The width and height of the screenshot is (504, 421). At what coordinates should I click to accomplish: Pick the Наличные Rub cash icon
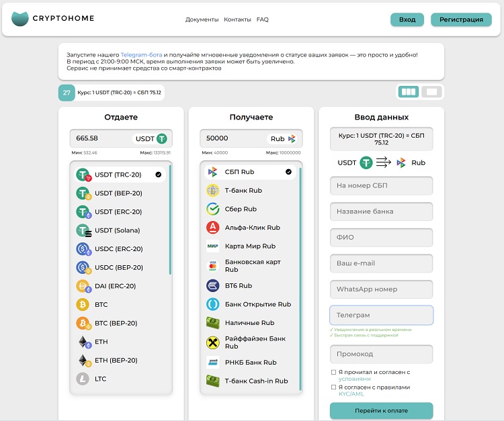coord(212,323)
